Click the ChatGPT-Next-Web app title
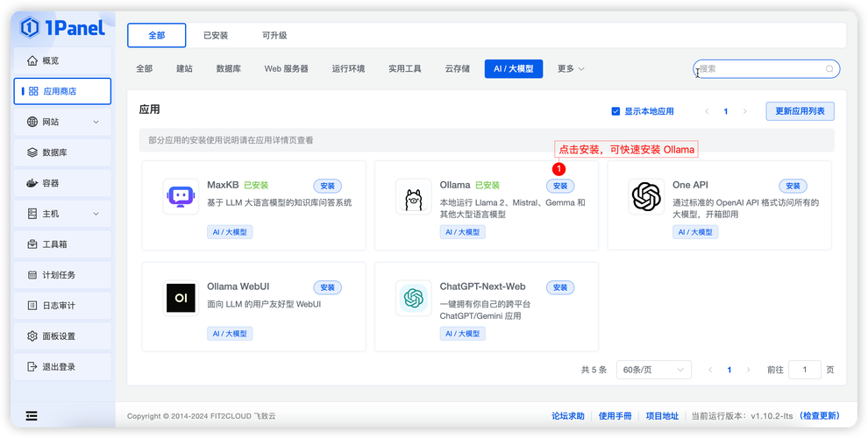 click(483, 286)
